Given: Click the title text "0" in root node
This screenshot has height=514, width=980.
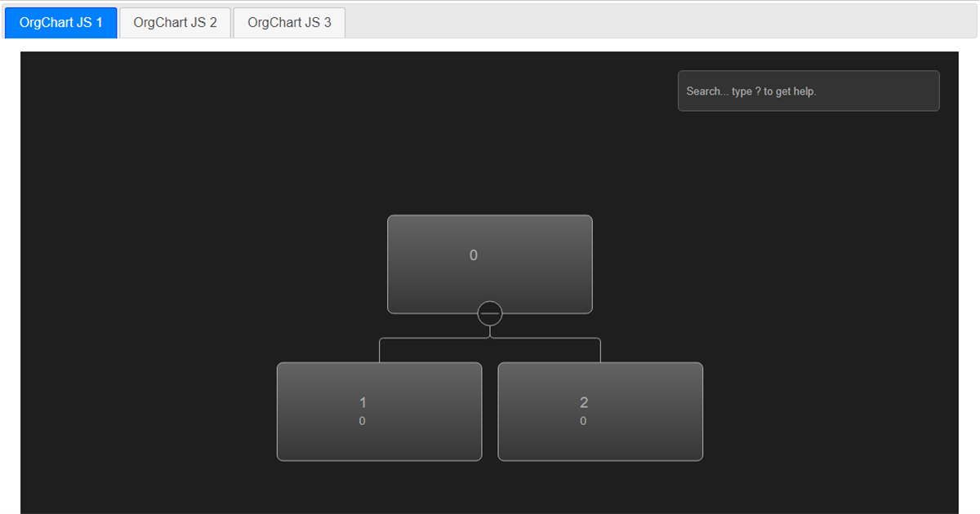Looking at the screenshot, I should 474,255.
